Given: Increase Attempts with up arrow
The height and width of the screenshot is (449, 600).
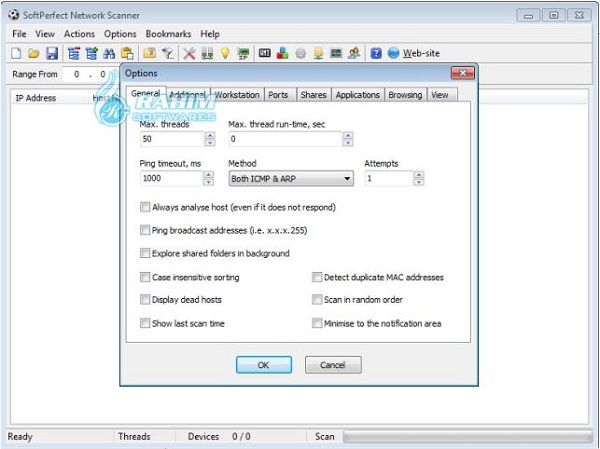Looking at the screenshot, I should tap(419, 175).
